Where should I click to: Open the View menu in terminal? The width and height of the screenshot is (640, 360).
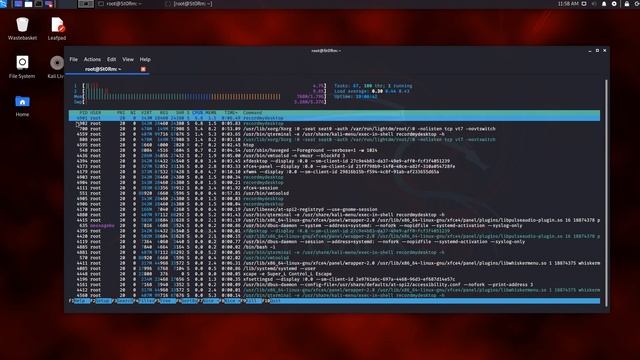tap(128, 59)
